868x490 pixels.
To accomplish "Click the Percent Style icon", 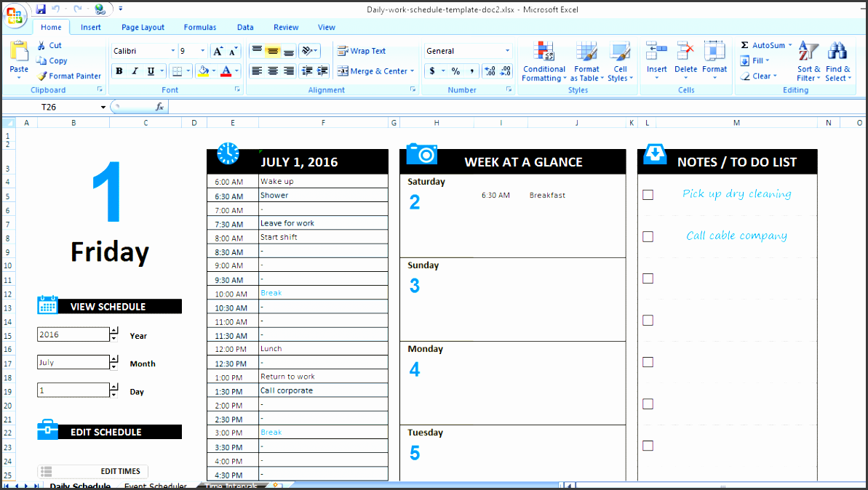I will pos(455,71).
